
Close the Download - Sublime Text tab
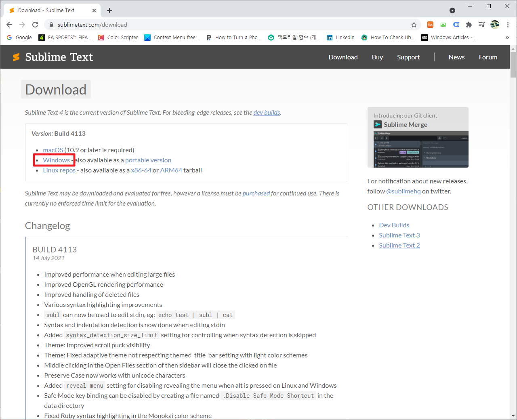pos(94,10)
